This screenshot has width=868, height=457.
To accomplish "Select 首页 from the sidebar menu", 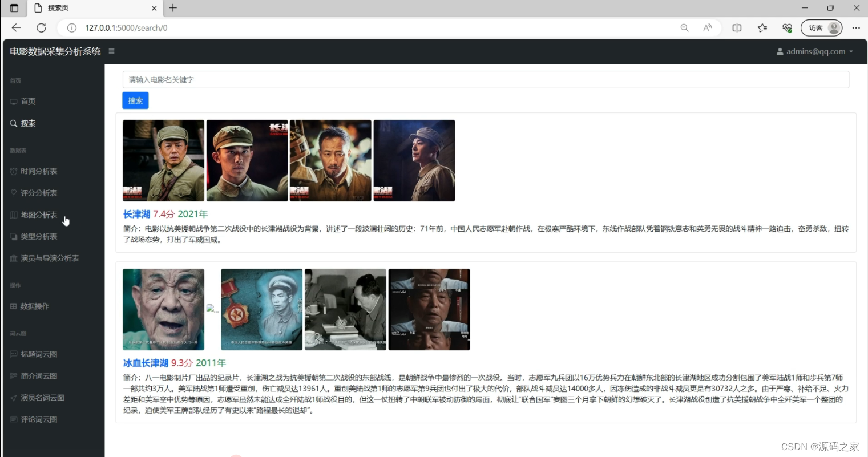I will [x=26, y=101].
